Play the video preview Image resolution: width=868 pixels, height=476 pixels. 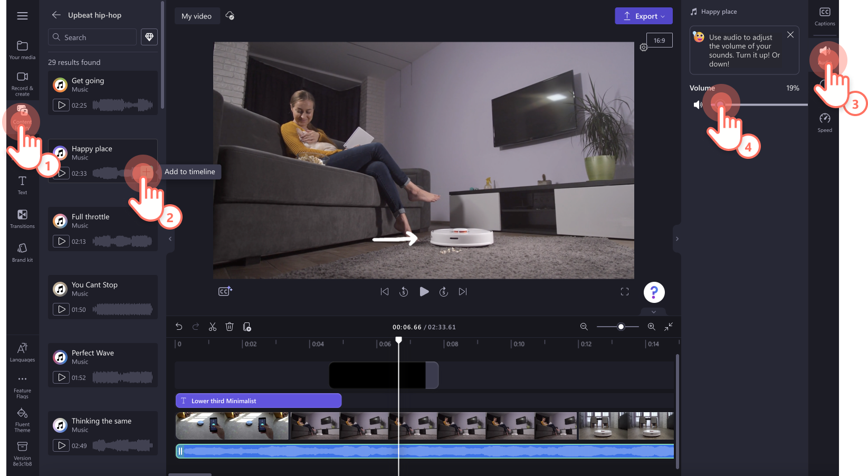(x=424, y=292)
